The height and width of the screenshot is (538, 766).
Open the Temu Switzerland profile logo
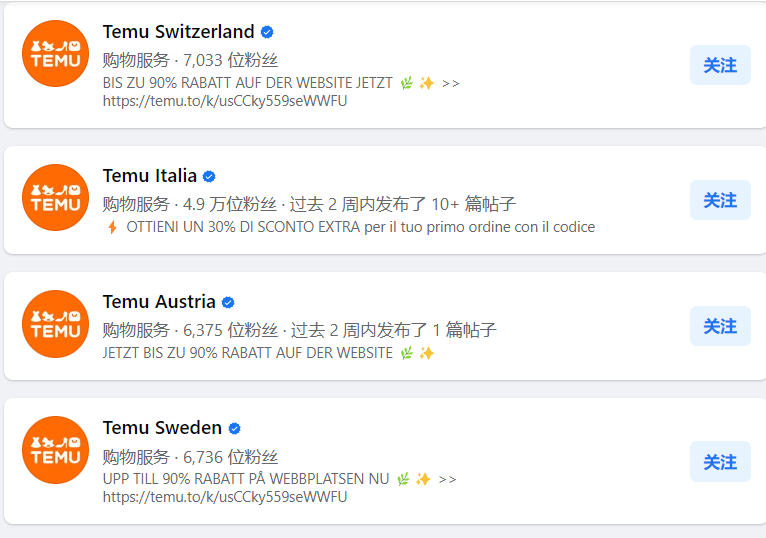pos(56,53)
